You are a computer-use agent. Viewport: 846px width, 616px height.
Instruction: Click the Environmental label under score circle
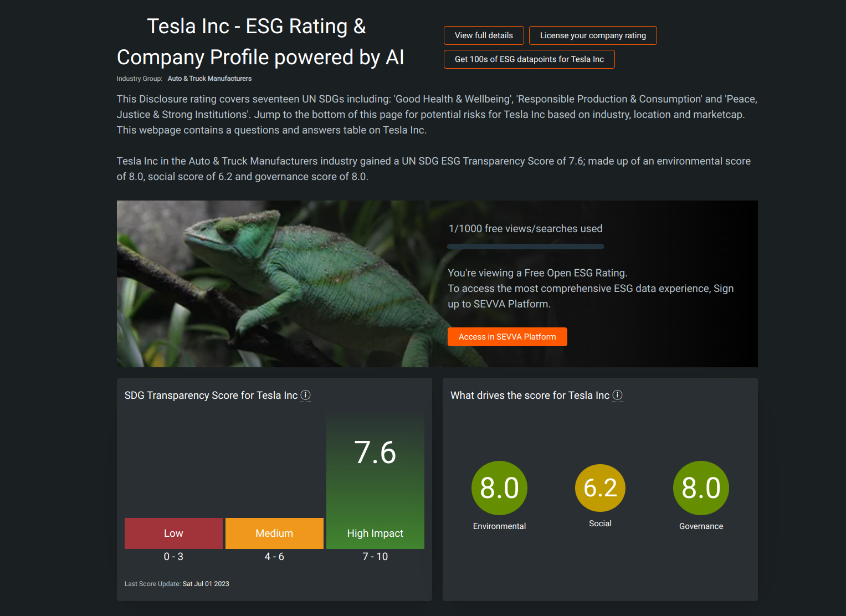(x=499, y=526)
